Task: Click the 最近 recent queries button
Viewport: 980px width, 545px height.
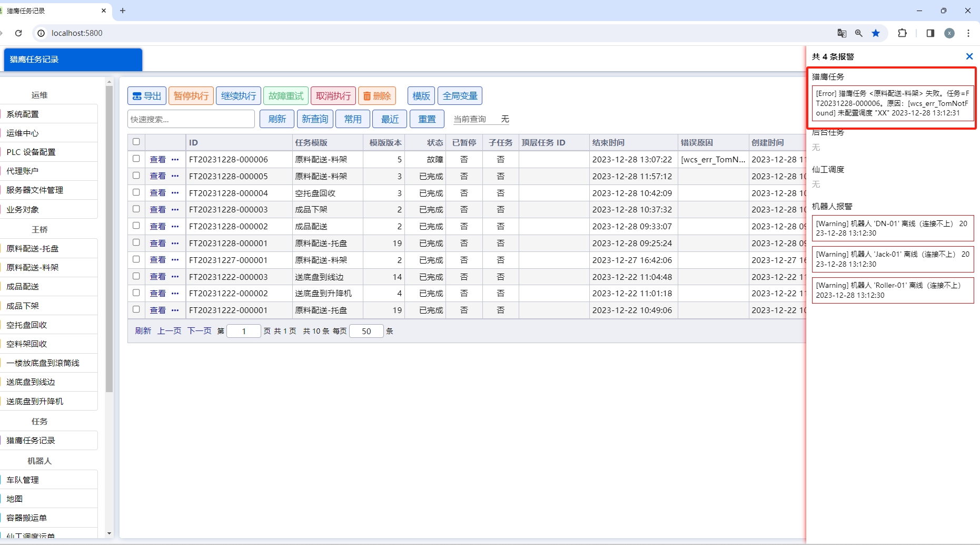Action: 390,119
